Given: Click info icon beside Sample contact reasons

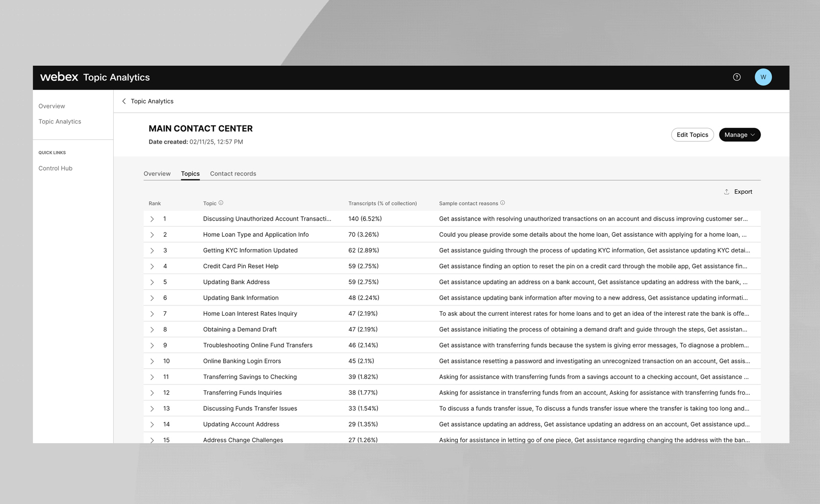Looking at the screenshot, I should tap(502, 203).
